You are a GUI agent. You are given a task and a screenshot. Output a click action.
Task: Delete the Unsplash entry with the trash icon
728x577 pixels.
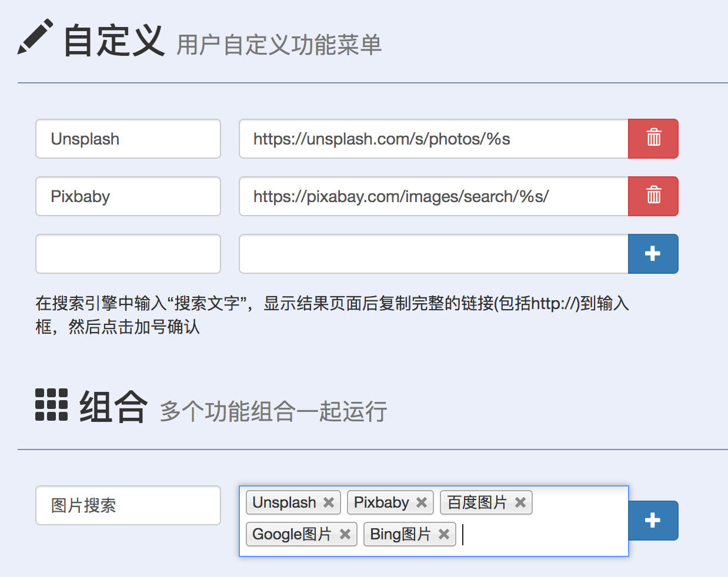pyautogui.click(x=653, y=139)
